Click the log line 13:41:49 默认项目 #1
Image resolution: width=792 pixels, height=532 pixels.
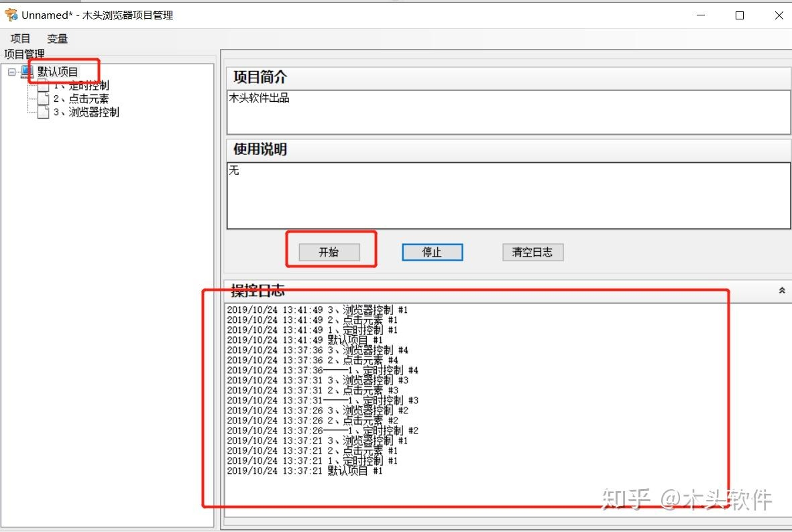[304, 340]
